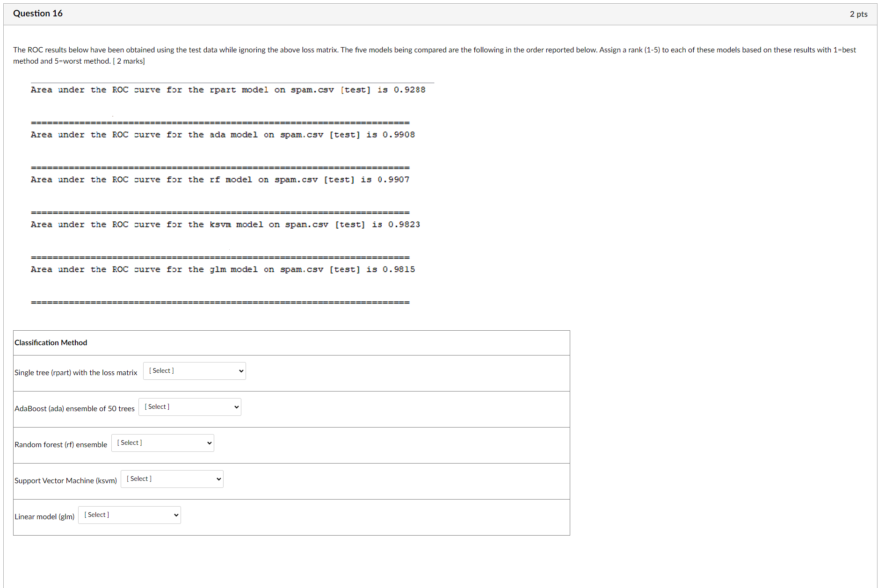Click the glm model 0.9815 result
The image size is (885, 588).
click(x=223, y=269)
